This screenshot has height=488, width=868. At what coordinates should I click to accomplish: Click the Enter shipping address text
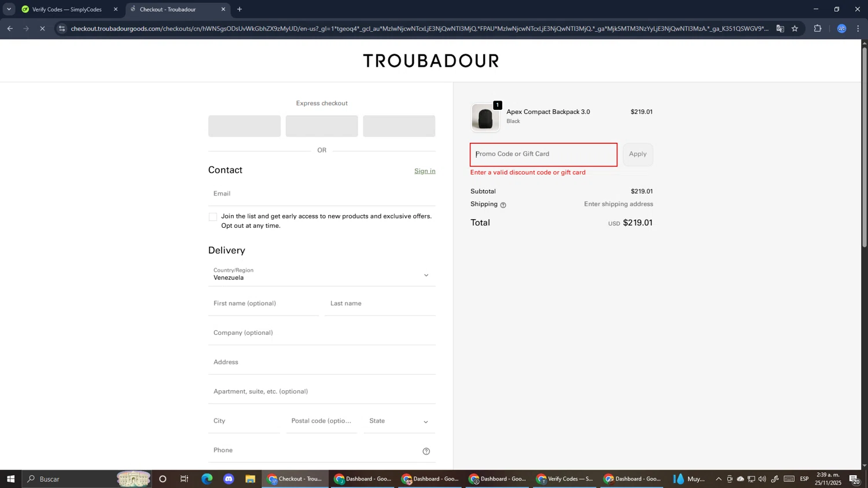click(x=619, y=204)
